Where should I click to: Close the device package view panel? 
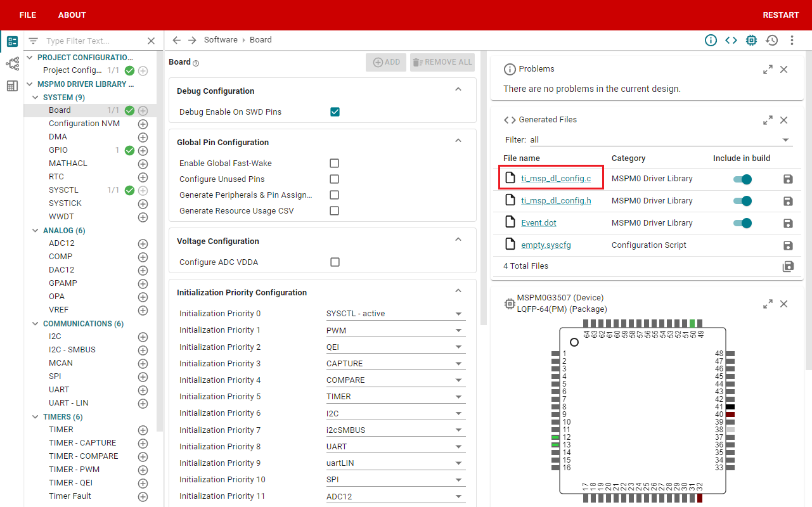784,304
